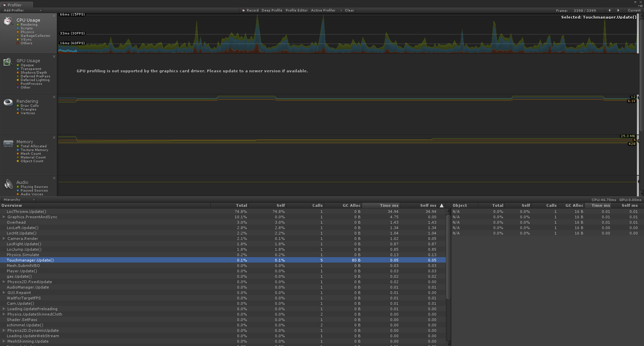The image size is (644, 346).
Task: Open the Add Profiler dropdown
Action: pyautogui.click(x=22, y=10)
